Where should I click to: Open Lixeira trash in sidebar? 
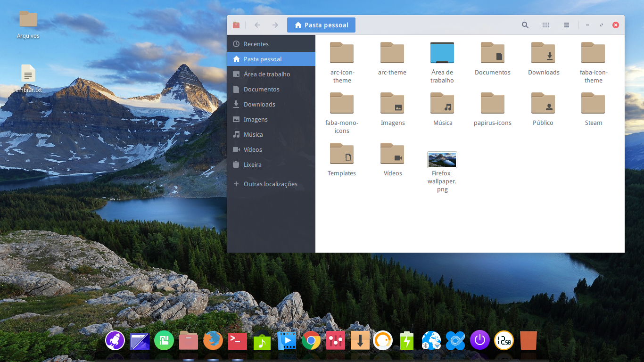pos(271,165)
